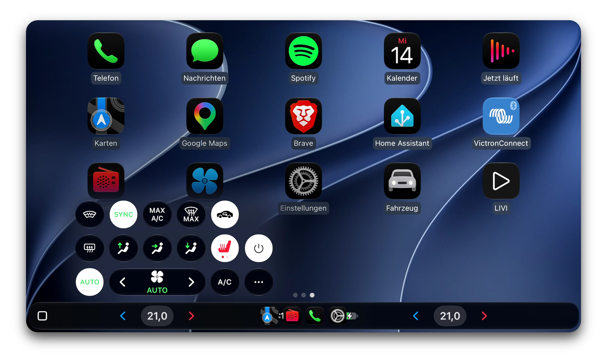Viewport: 607px width, 364px height.
Task: Select third home screen page dot
Action: (312, 295)
